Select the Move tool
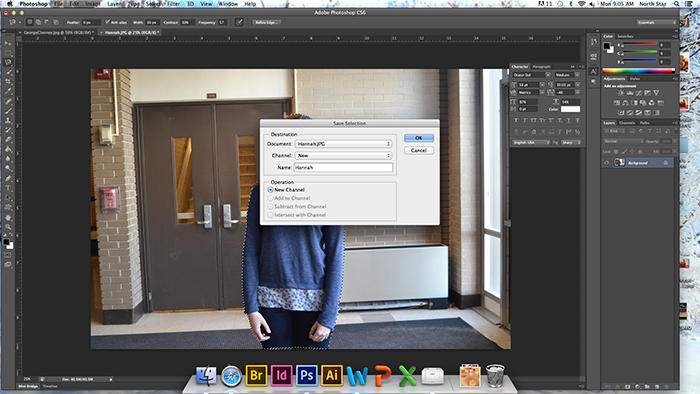This screenshot has height=394, width=700. click(8, 43)
